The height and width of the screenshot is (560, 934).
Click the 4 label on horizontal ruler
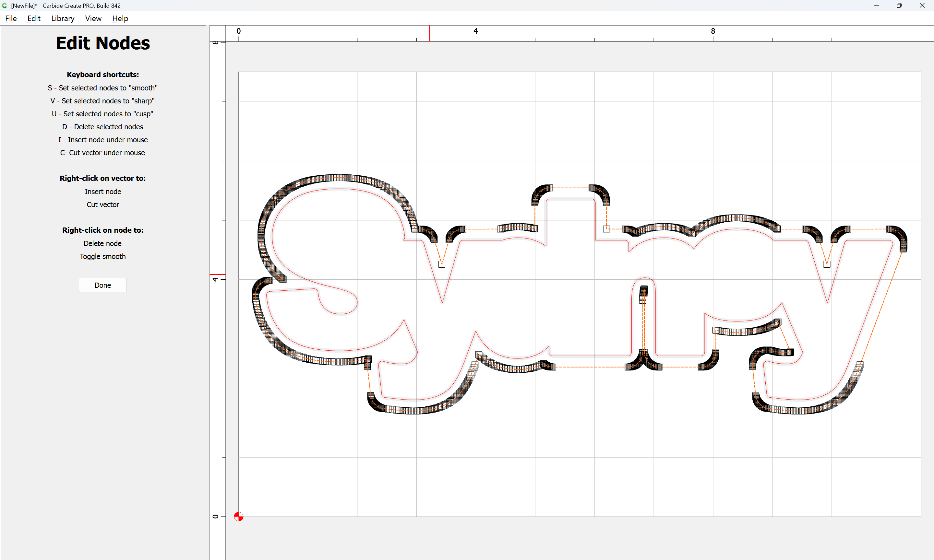point(476,31)
